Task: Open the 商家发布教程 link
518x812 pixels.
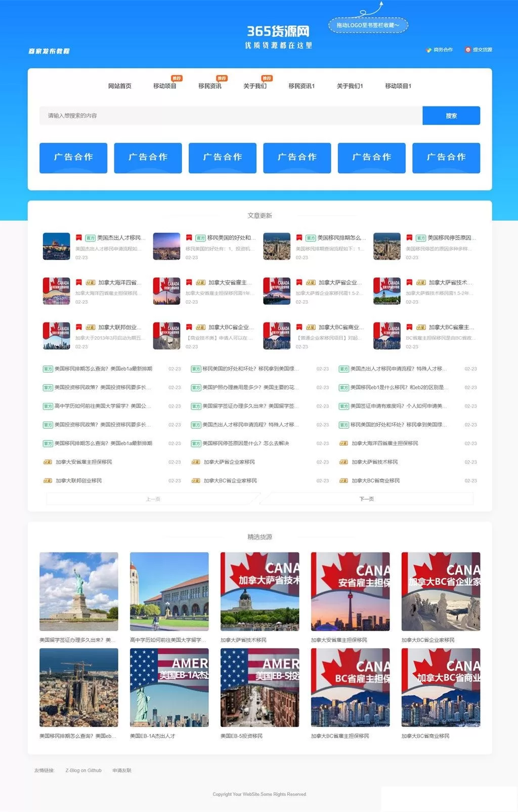Action: point(49,51)
